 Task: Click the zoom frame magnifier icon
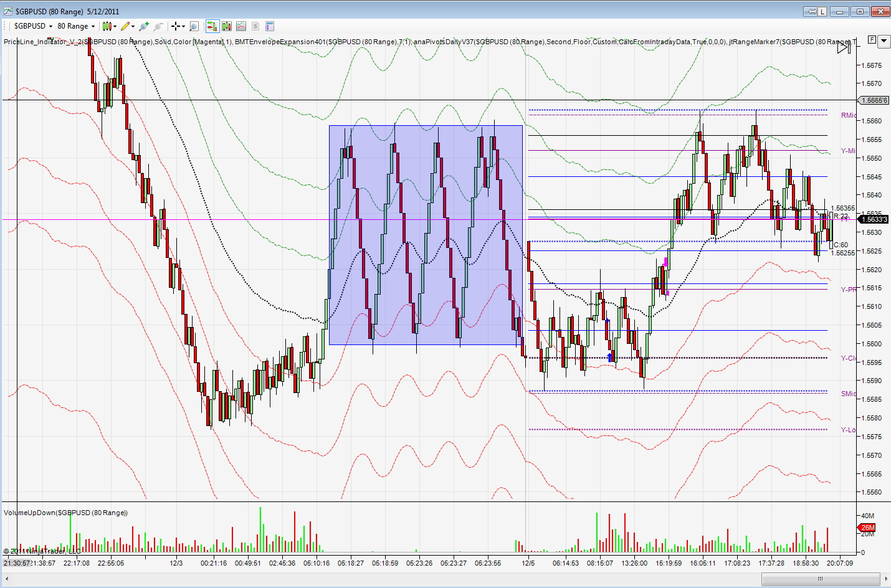194,26
